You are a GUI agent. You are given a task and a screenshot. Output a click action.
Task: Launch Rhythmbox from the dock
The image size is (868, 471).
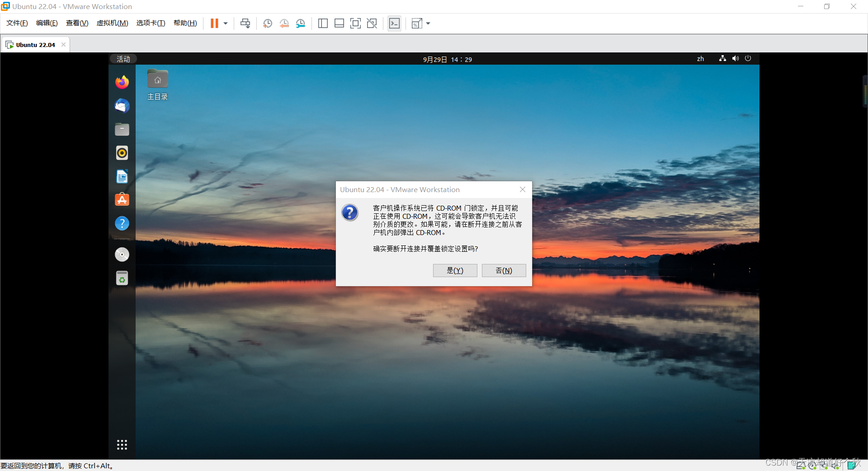tap(122, 153)
